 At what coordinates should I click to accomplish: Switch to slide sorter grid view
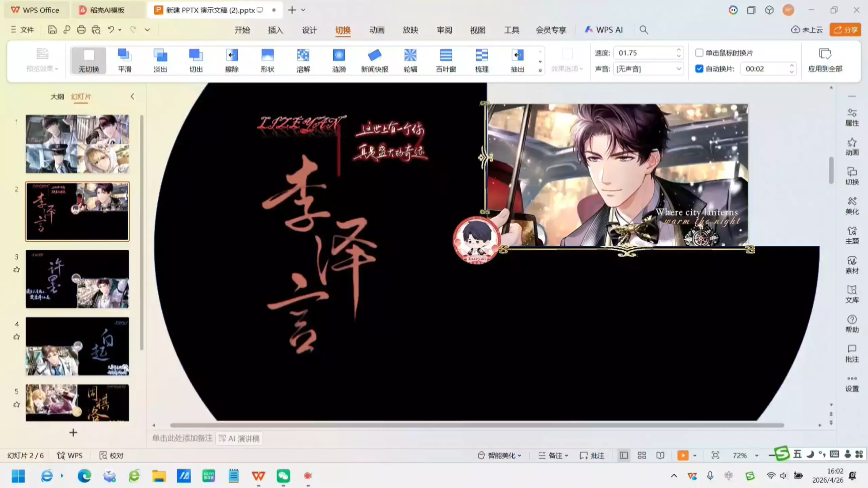642,455
